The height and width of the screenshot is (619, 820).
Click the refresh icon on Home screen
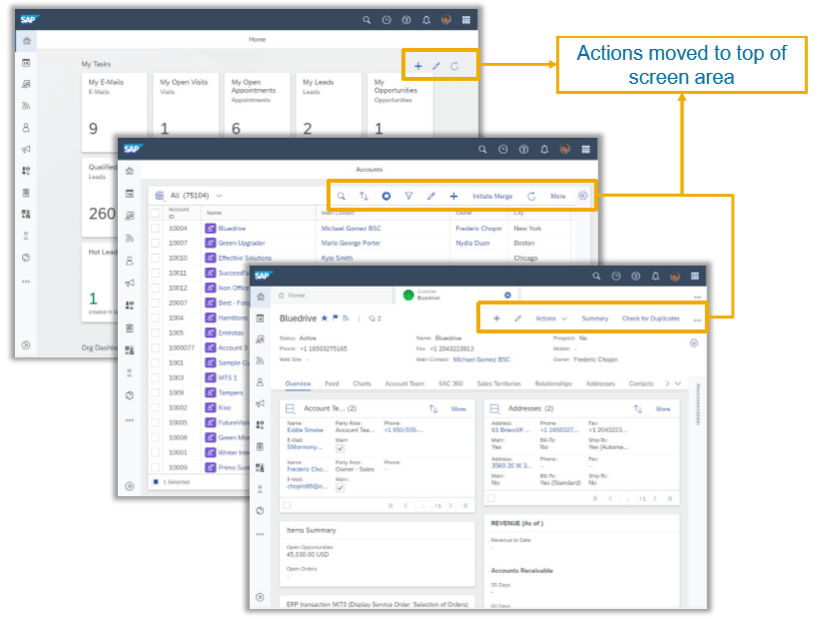point(454,66)
